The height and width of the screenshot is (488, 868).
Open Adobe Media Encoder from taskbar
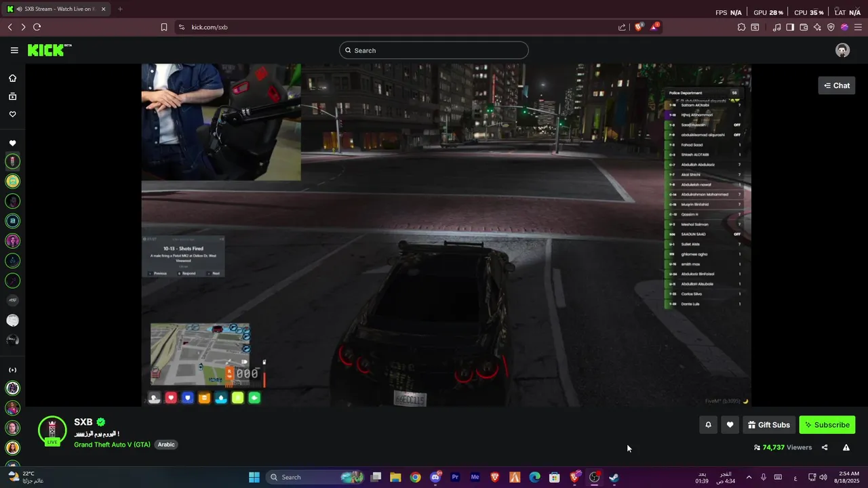coord(475,477)
